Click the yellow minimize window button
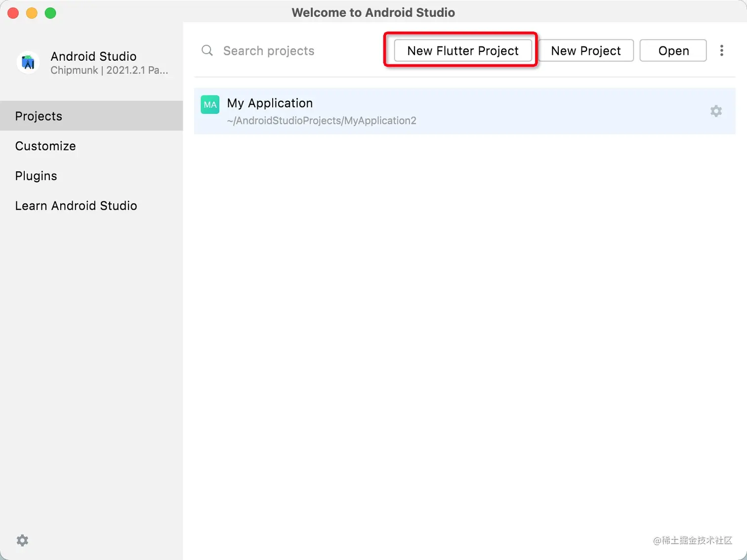This screenshot has height=560, width=747. coord(32,13)
